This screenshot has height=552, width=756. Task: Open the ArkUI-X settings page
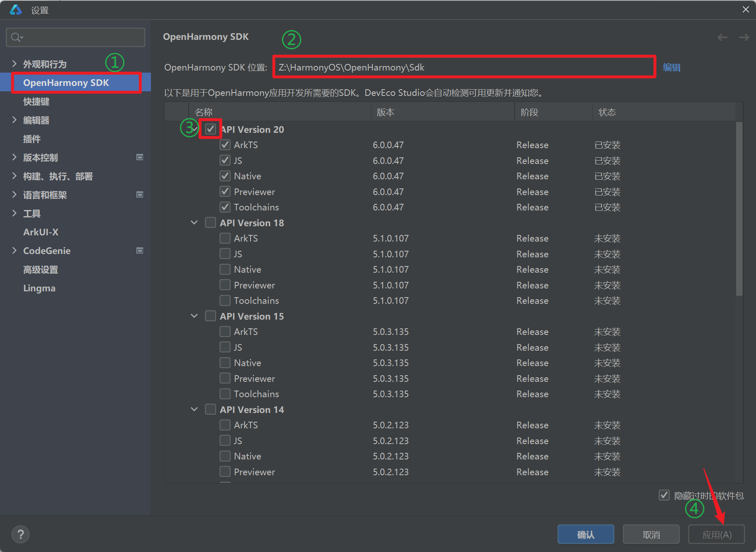(x=41, y=232)
